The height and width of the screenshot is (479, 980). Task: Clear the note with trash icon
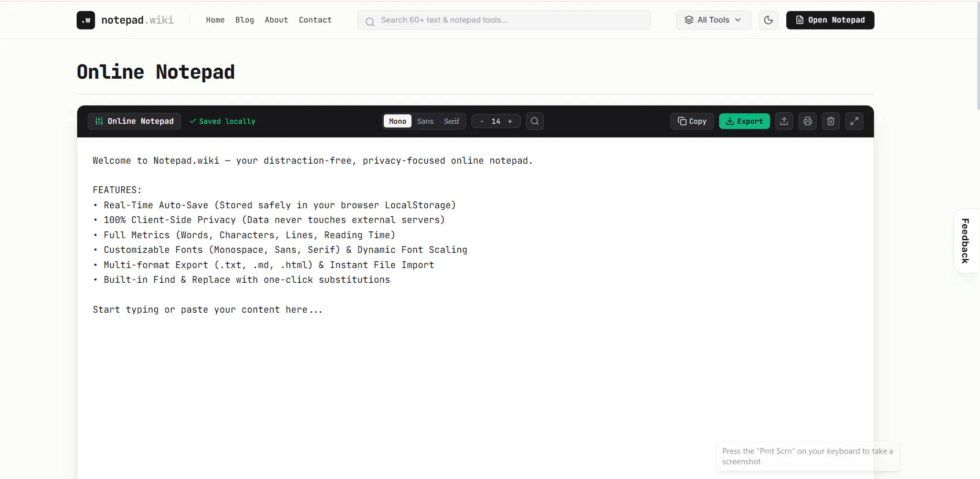(x=831, y=121)
